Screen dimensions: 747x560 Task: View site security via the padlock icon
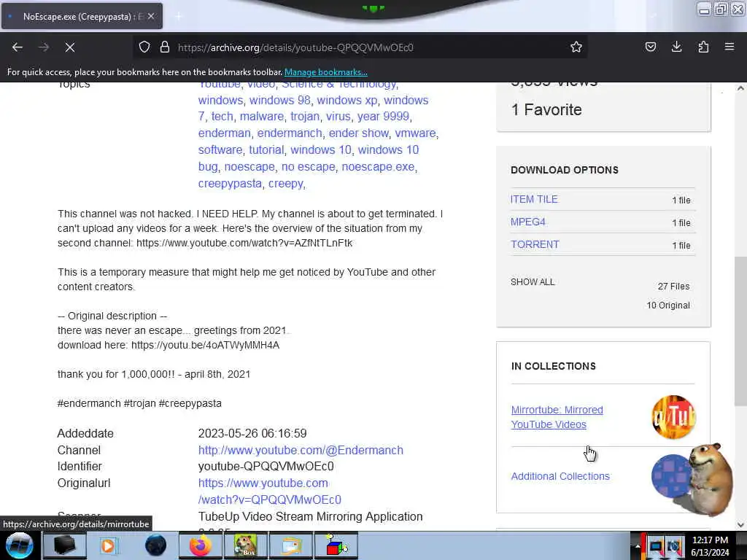pos(165,47)
